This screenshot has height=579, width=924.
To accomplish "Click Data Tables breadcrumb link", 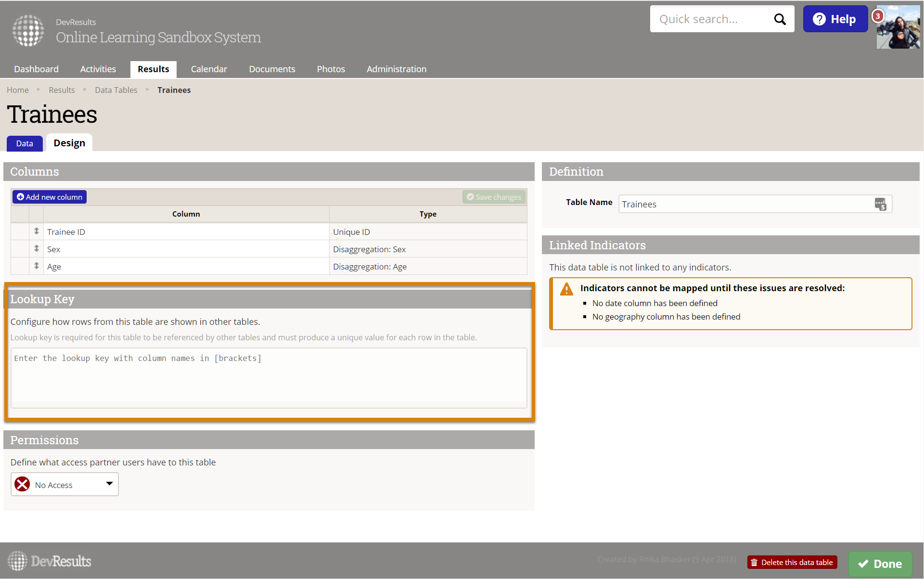I will coord(116,90).
